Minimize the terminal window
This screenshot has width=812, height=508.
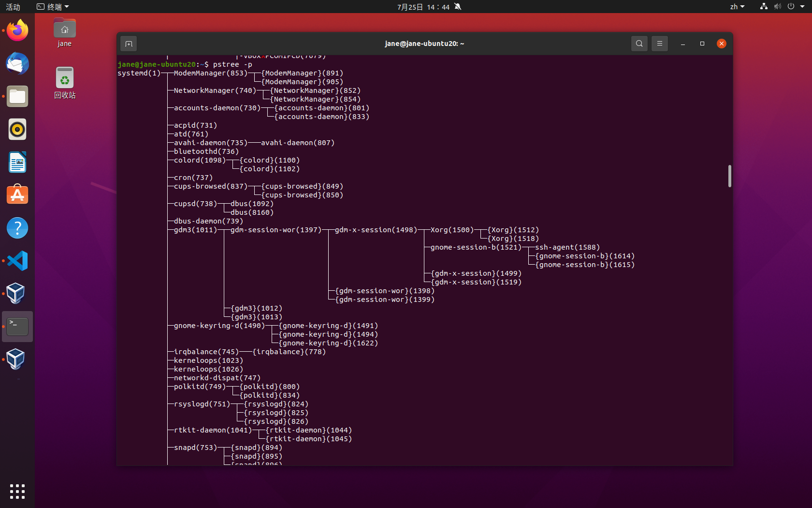tap(683, 44)
